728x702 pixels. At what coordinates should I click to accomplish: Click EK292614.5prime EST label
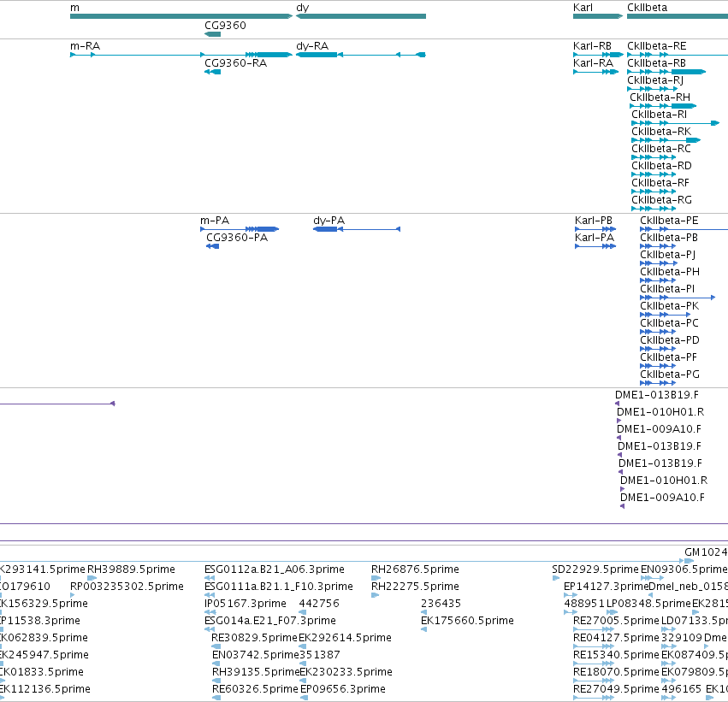(345, 638)
